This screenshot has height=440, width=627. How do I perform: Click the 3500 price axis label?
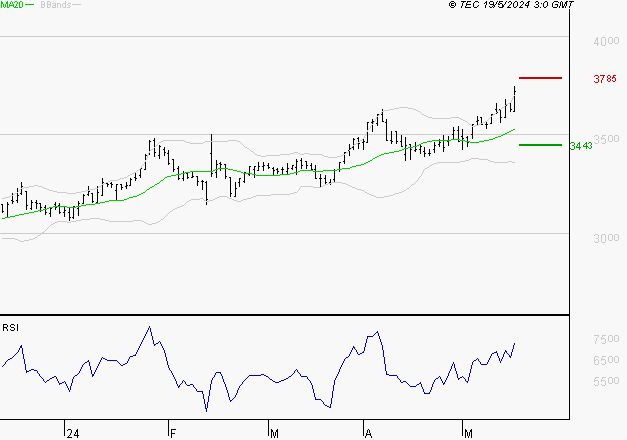[606, 139]
